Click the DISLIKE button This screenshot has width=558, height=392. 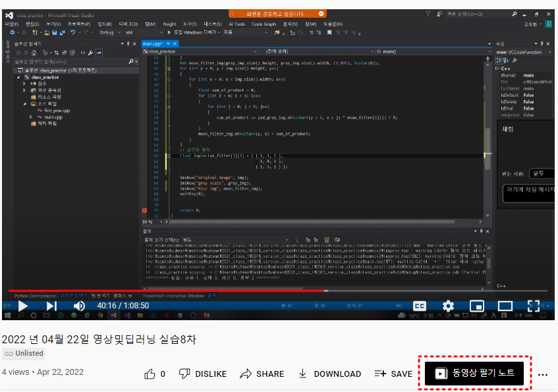tap(203, 374)
